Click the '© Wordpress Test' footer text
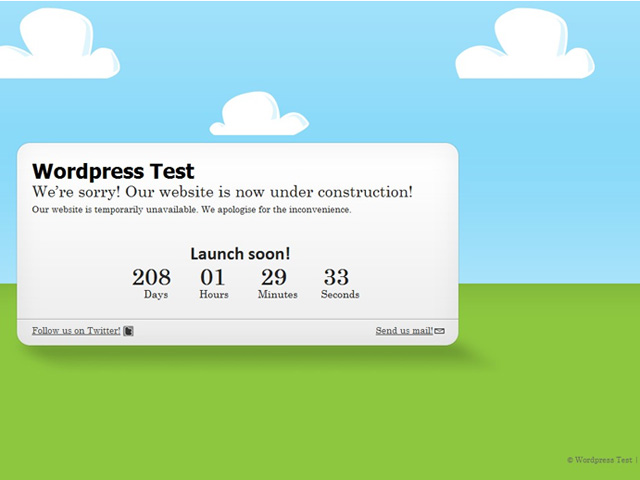Viewport: 640px width, 480px height. pyautogui.click(x=600, y=460)
